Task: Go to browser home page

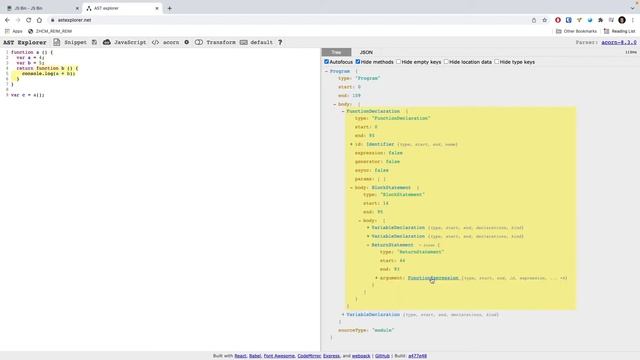Action: pyautogui.click(x=39, y=20)
